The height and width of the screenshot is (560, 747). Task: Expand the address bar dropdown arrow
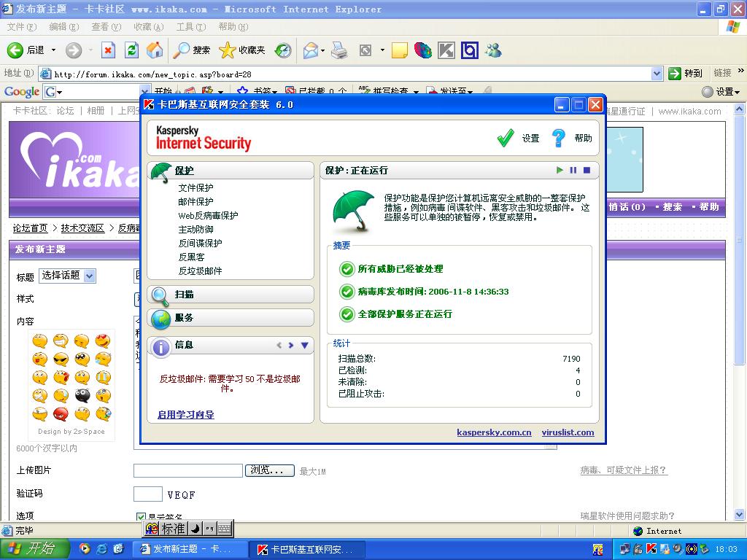(x=657, y=74)
